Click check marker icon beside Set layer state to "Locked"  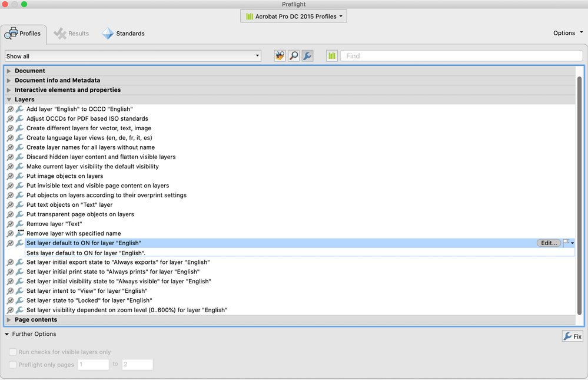10,300
